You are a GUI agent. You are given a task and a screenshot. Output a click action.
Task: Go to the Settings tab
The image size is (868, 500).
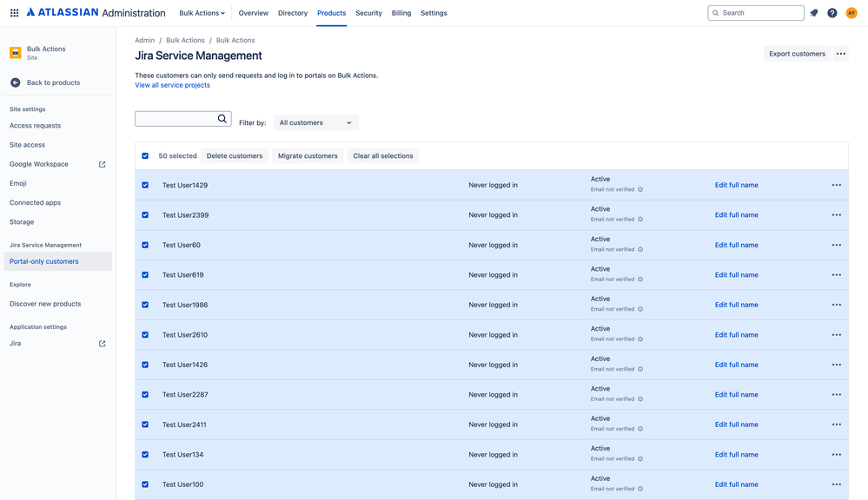point(434,13)
